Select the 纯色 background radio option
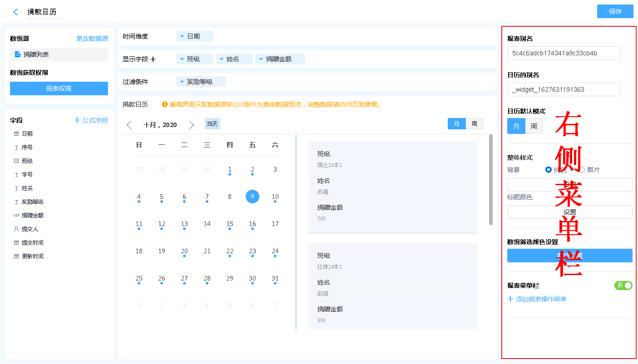This screenshot has width=638, height=364. (549, 170)
